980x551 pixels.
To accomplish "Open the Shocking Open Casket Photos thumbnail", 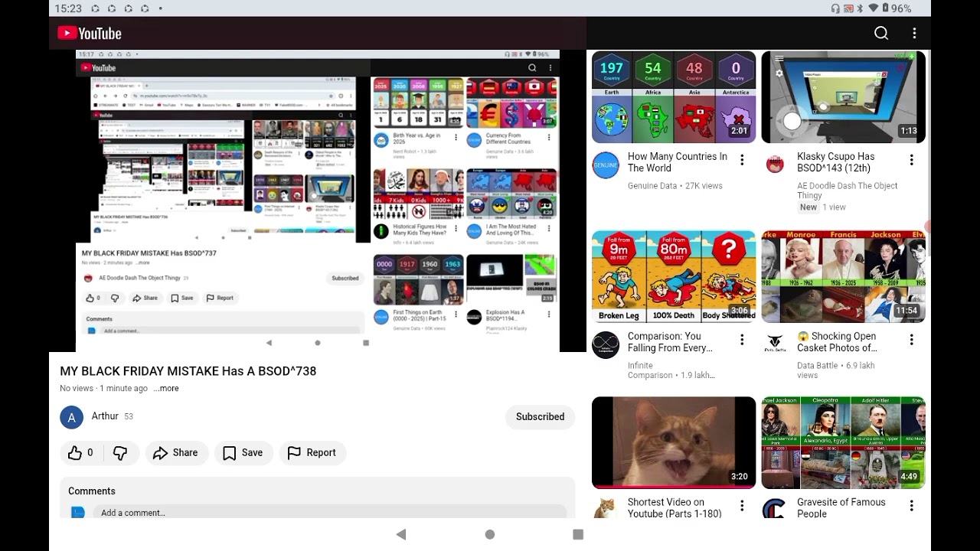I will tap(843, 276).
